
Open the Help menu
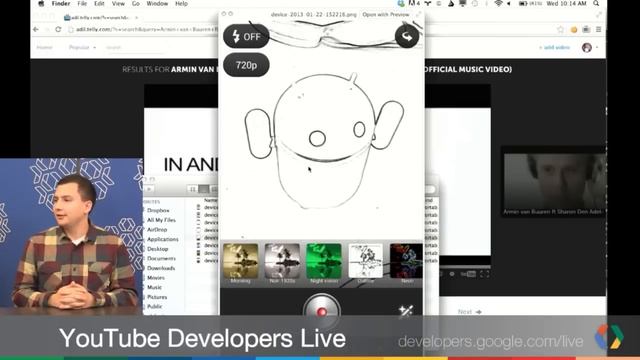point(181,4)
